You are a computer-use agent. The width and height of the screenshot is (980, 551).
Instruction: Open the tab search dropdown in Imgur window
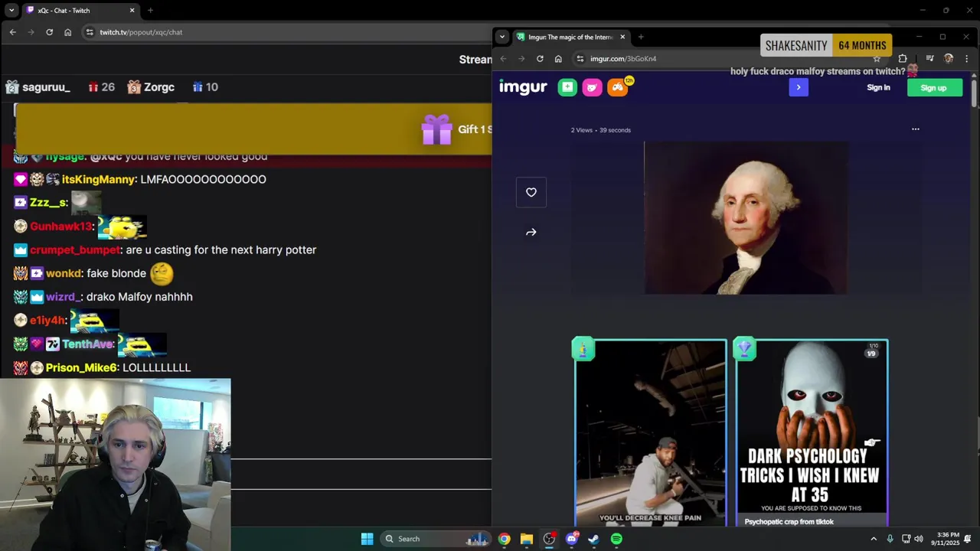501,37
